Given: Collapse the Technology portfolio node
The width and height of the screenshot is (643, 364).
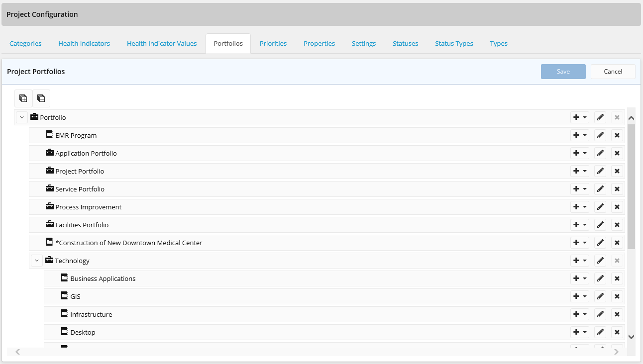Looking at the screenshot, I should point(37,261).
